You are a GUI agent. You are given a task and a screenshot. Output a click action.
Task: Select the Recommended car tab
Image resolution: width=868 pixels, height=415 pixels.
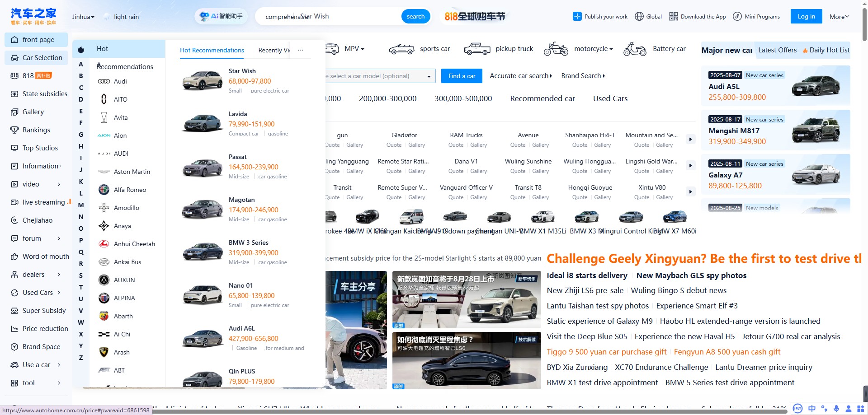542,98
